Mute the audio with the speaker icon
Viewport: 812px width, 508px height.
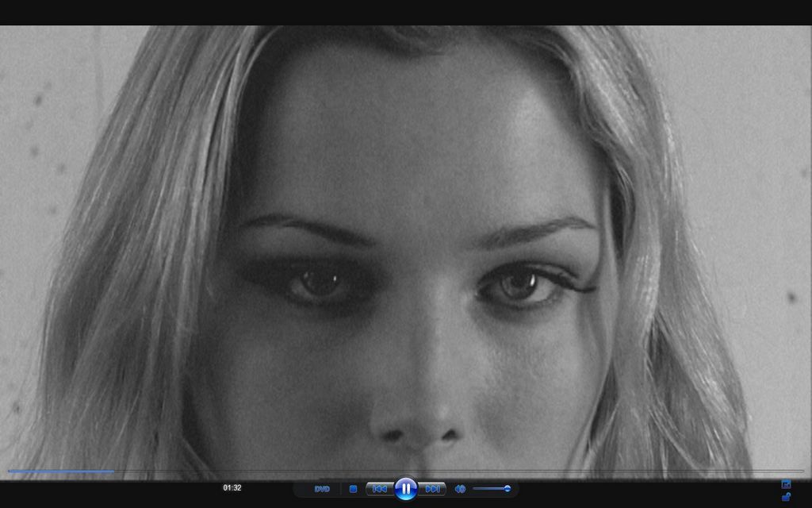coord(460,489)
